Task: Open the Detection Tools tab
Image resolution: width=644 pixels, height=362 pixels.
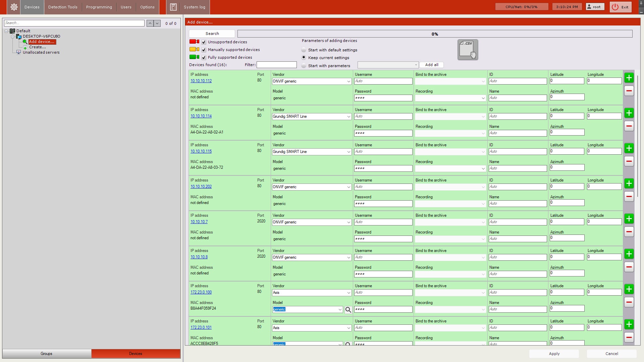Action: [x=63, y=7]
